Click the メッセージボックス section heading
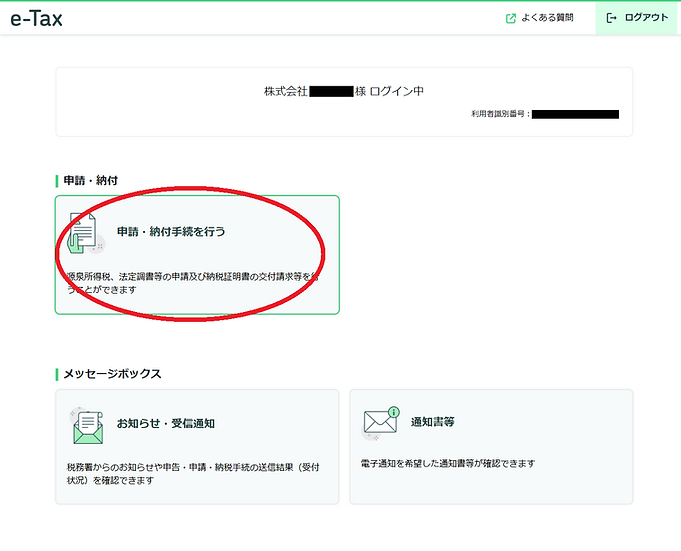This screenshot has width=681, height=551. 112,374
